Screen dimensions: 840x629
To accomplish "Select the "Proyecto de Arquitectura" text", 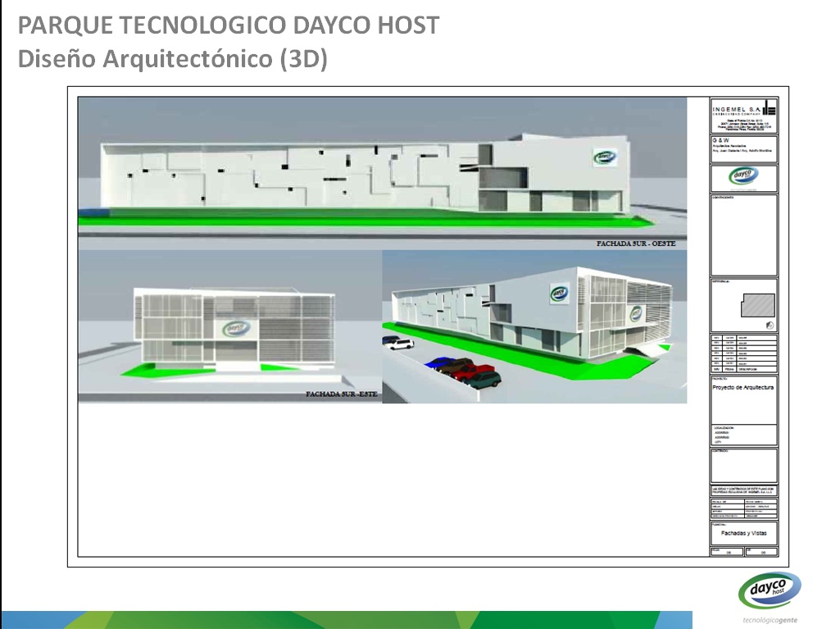I will (x=743, y=387).
